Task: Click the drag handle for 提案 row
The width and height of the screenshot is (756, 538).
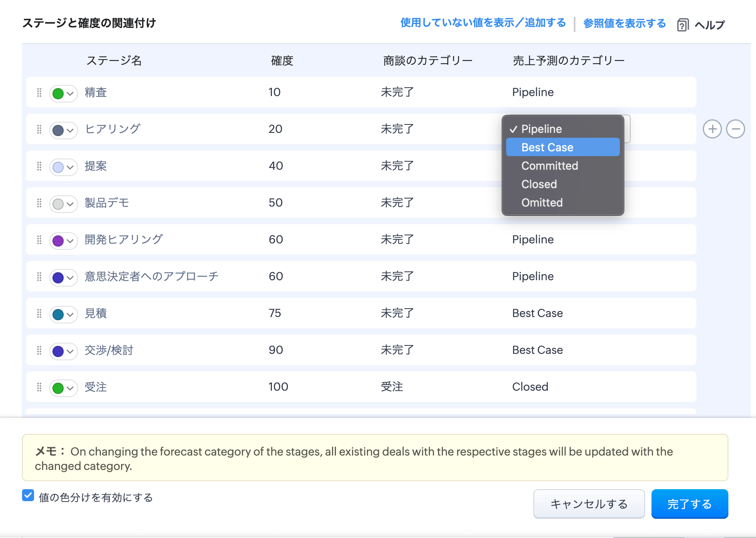Action: (x=39, y=166)
